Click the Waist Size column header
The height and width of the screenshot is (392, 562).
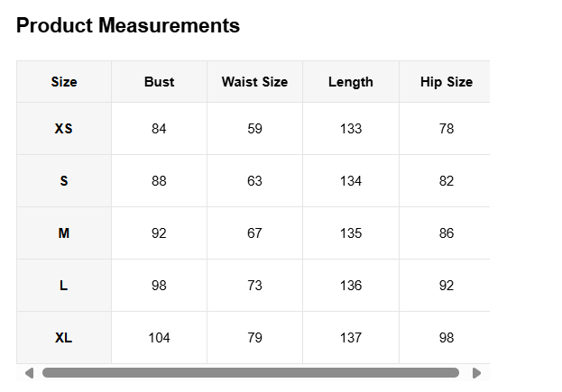pos(254,82)
